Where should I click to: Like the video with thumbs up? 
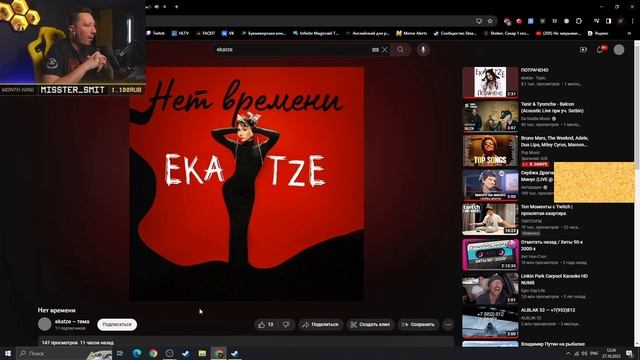coord(266,324)
